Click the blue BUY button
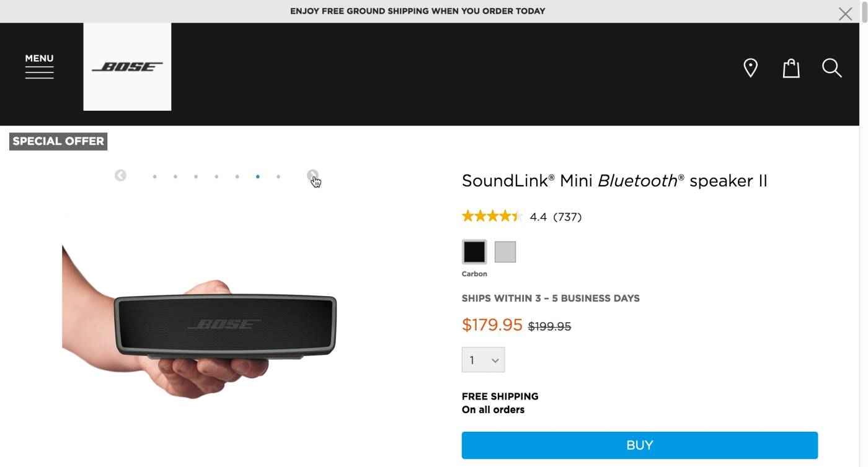This screenshot has height=467, width=868. tap(639, 445)
